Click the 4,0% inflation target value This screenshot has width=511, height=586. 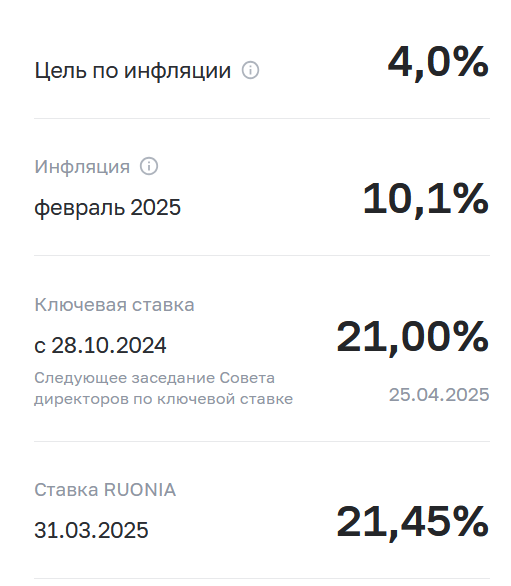(x=438, y=62)
